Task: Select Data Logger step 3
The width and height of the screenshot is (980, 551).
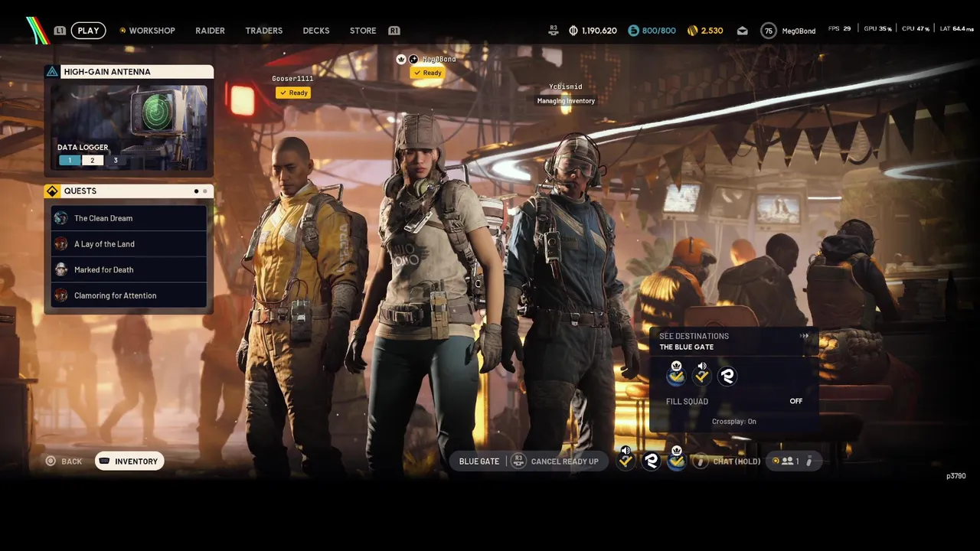Action: (x=116, y=161)
